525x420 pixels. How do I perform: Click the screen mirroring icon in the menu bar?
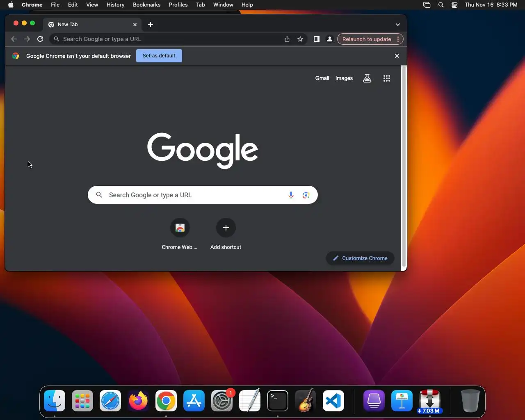click(x=427, y=5)
